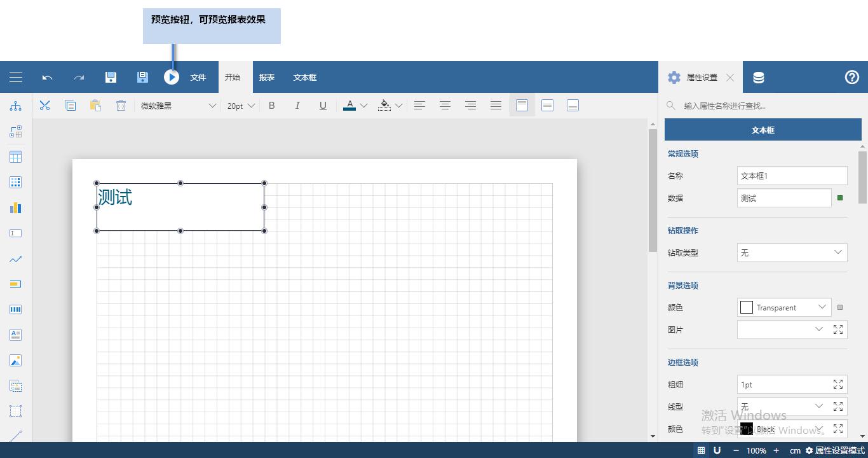
Task: Open the border 颜色 Black color picker
Action: pyautogui.click(x=819, y=429)
